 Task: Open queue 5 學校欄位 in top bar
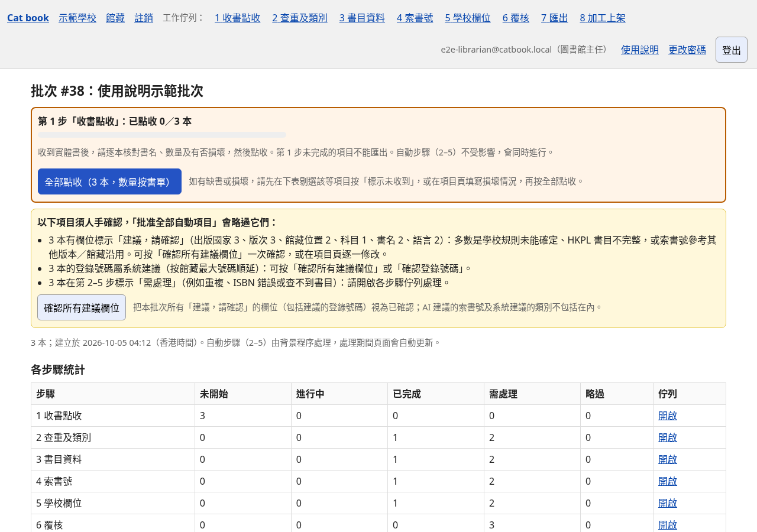tap(468, 18)
